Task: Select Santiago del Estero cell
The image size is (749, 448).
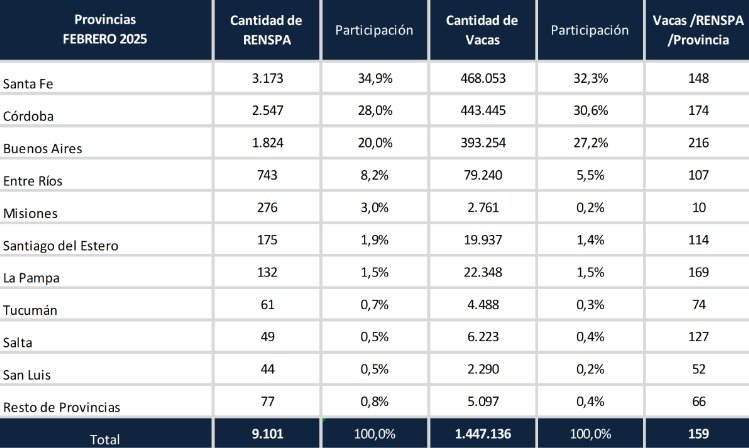Action: pyautogui.click(x=61, y=246)
